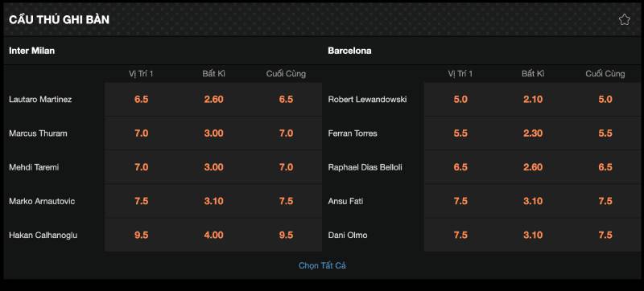Image resolution: width=644 pixels, height=291 pixels.
Task: Click the Barcelona team heading
Action: pos(349,51)
